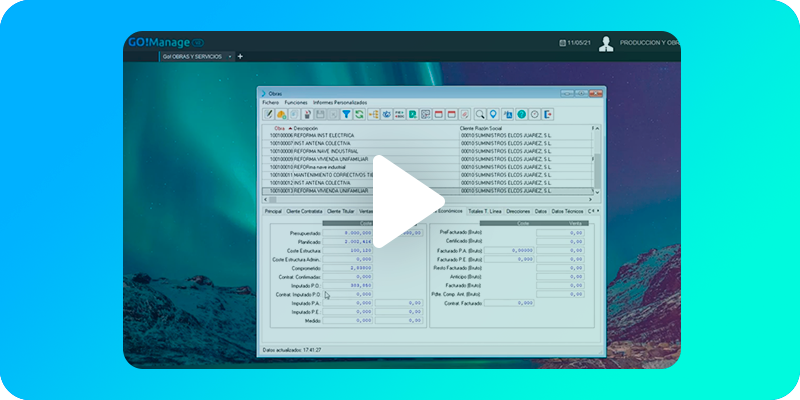Click the pencil edit icon in Obras toolbar
Screen dimensions: 800x400
pyautogui.click(x=268, y=114)
